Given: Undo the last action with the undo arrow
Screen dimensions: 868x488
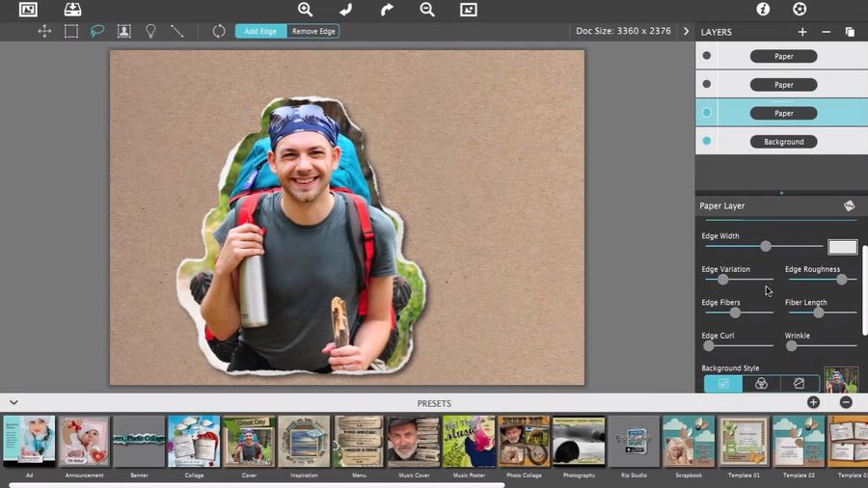Looking at the screenshot, I should (345, 10).
